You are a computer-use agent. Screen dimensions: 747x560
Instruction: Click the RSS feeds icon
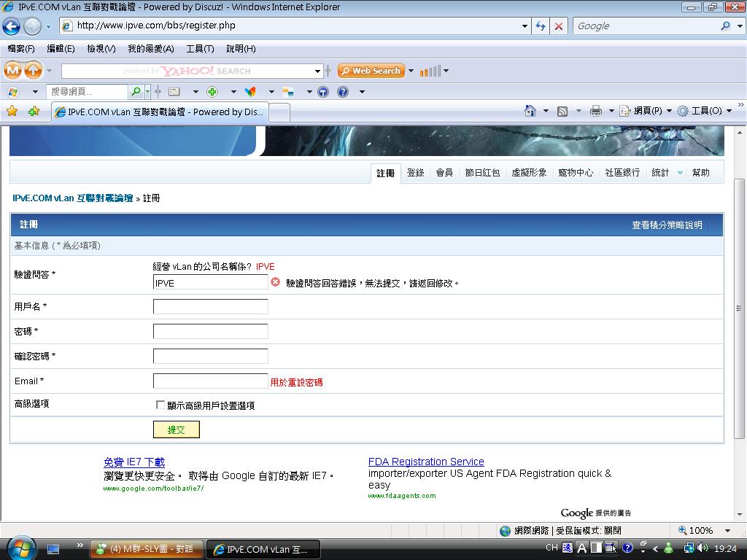[x=562, y=111]
